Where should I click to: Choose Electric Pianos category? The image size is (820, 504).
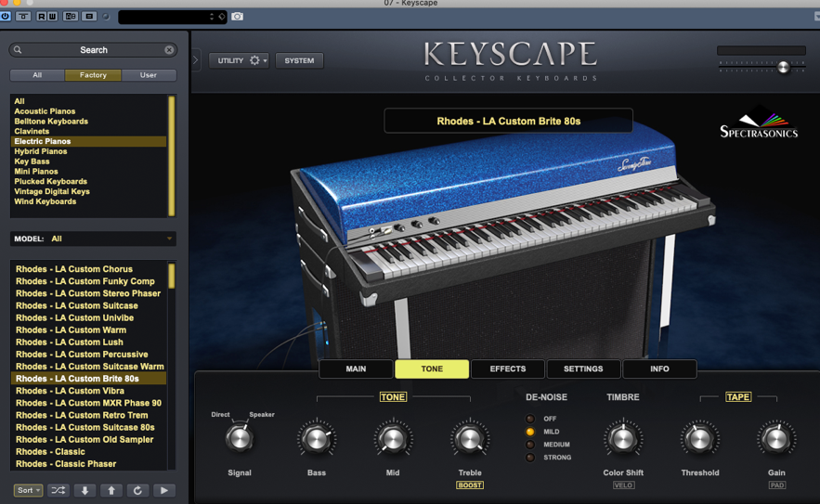(89, 141)
